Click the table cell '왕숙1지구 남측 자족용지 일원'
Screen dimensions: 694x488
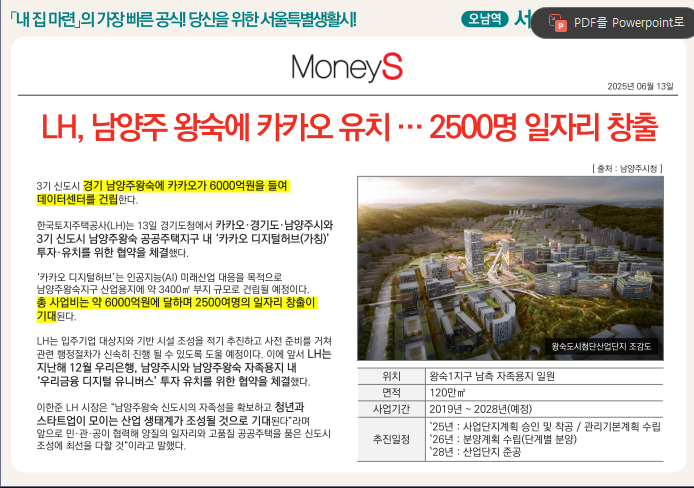tap(492, 376)
